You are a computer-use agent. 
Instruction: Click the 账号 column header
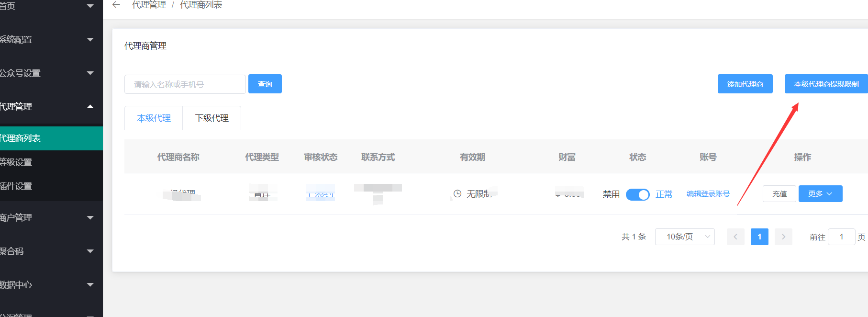pyautogui.click(x=708, y=157)
